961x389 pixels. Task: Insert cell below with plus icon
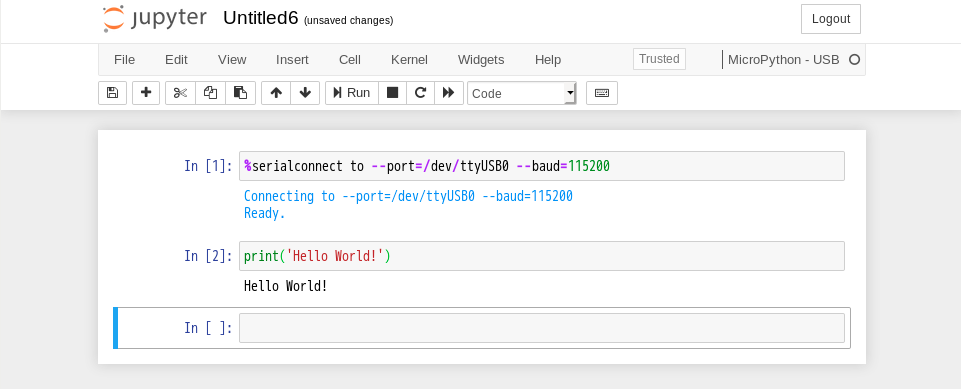[x=146, y=93]
